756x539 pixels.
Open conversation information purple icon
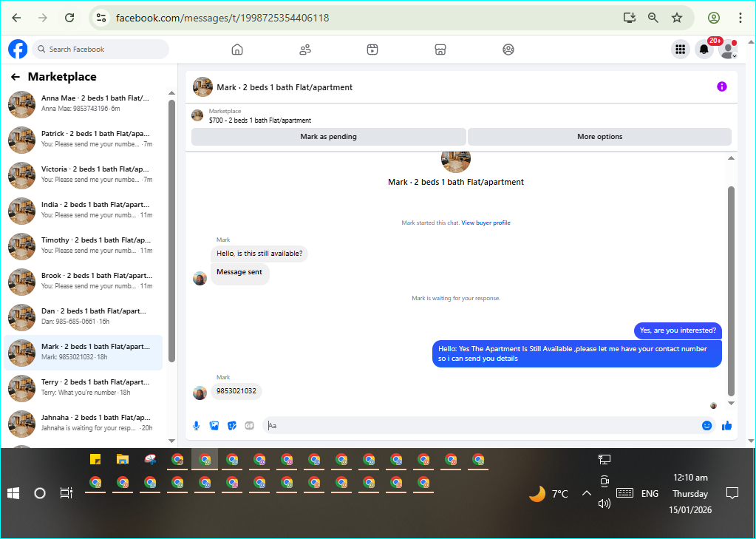pyautogui.click(x=722, y=87)
